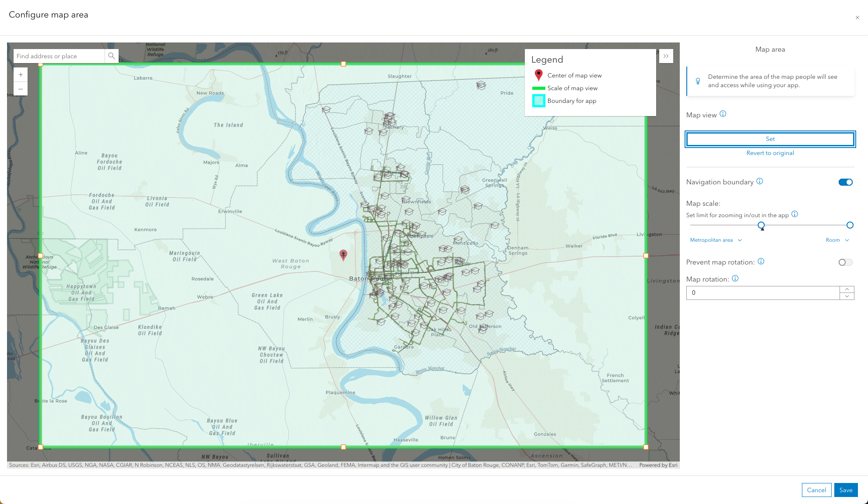
Task: Click the Save button
Action: point(845,490)
